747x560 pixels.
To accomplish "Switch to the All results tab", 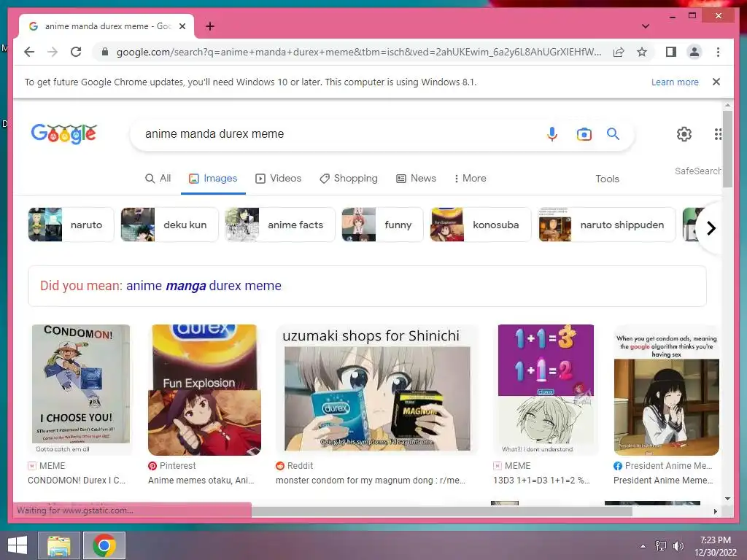I will pos(158,178).
